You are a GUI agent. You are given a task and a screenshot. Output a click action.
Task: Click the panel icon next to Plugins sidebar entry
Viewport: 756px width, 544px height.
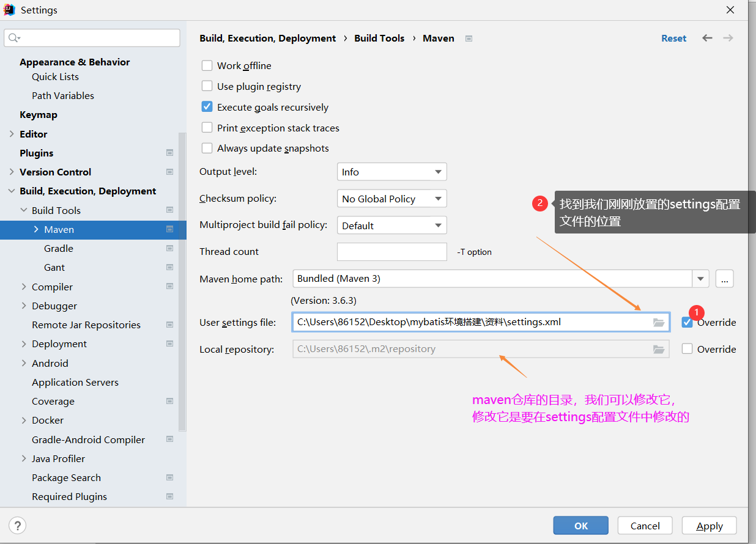[x=169, y=152]
